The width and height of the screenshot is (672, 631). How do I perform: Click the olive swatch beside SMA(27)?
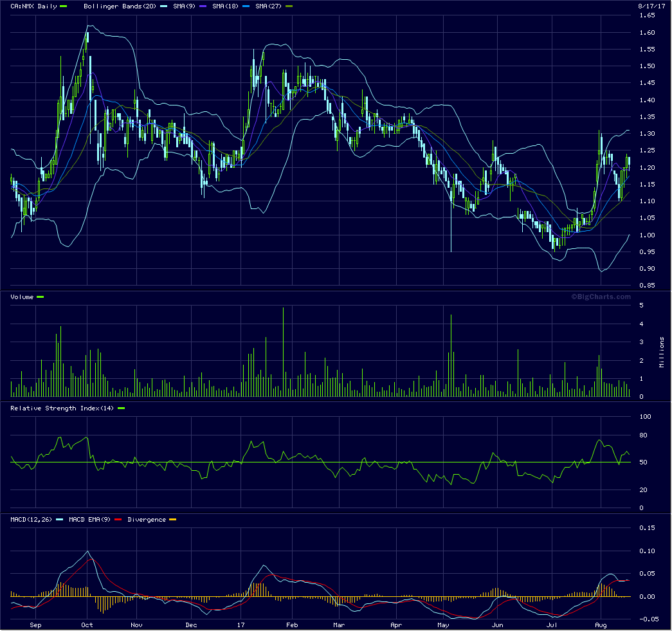(x=289, y=6)
